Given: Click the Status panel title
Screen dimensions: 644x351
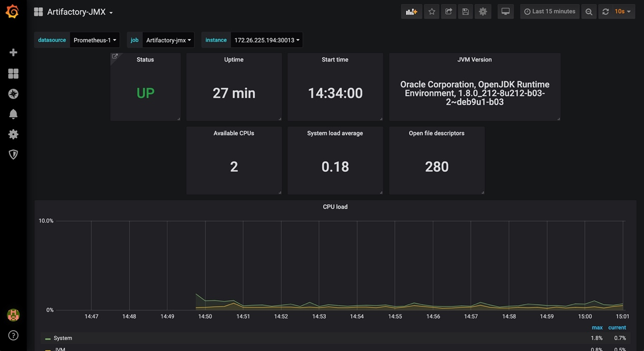Looking at the screenshot, I should point(145,59).
